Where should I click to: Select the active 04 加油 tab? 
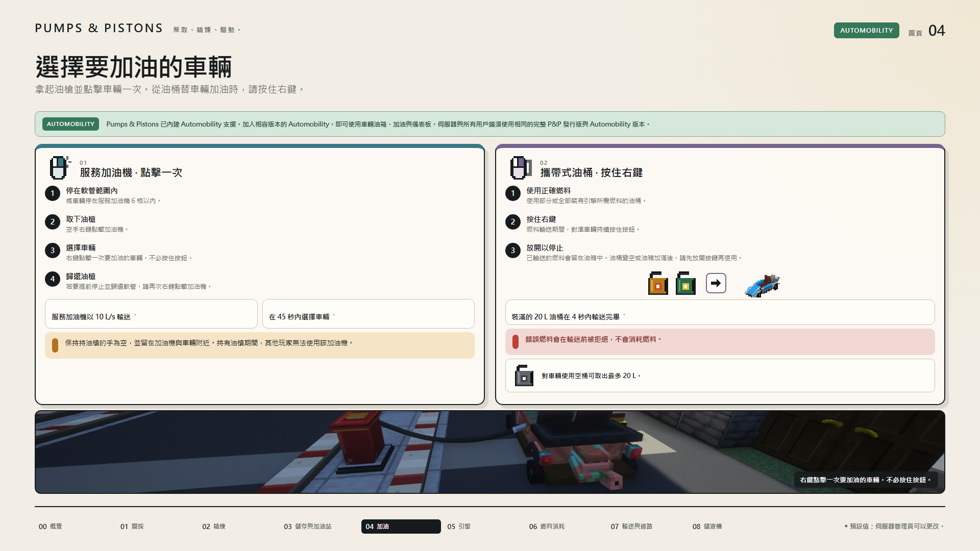(401, 527)
